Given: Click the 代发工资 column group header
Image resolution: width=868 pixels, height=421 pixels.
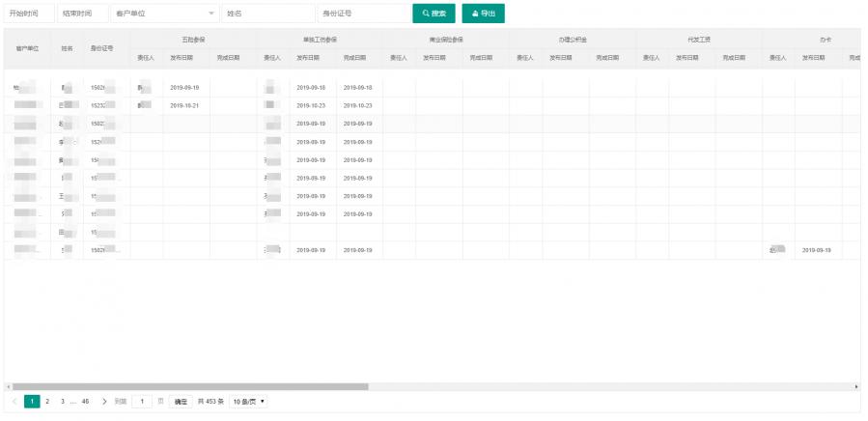Looking at the screenshot, I should [699, 39].
